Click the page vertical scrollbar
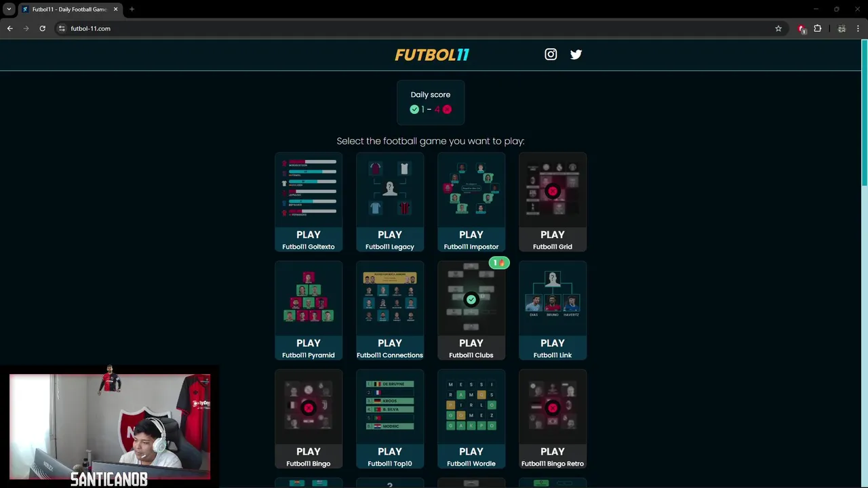Viewport: 868px width, 488px height. tap(865, 112)
